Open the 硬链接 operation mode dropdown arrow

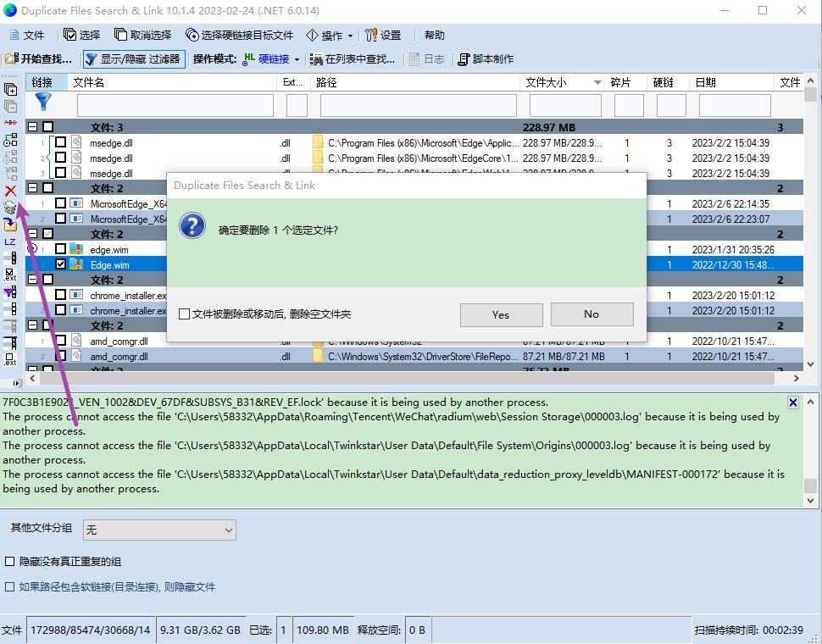click(297, 59)
